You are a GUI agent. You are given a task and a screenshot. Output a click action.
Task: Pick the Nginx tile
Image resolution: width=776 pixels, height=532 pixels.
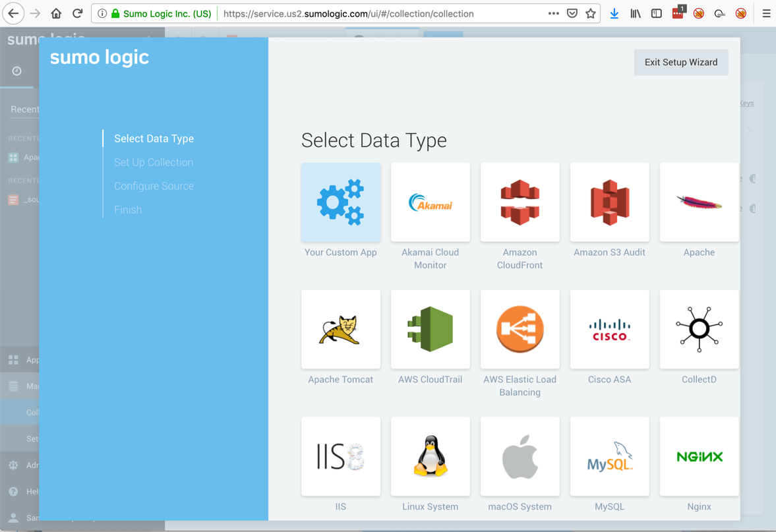[x=699, y=456]
